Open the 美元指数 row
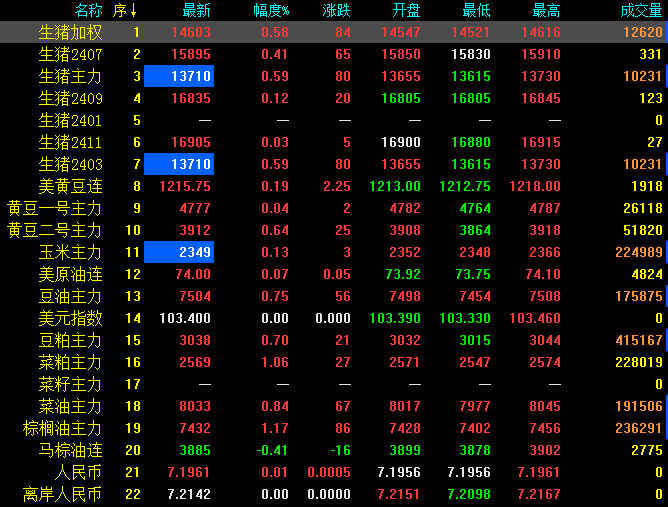Image resolution: width=668 pixels, height=507 pixels. coord(70,318)
